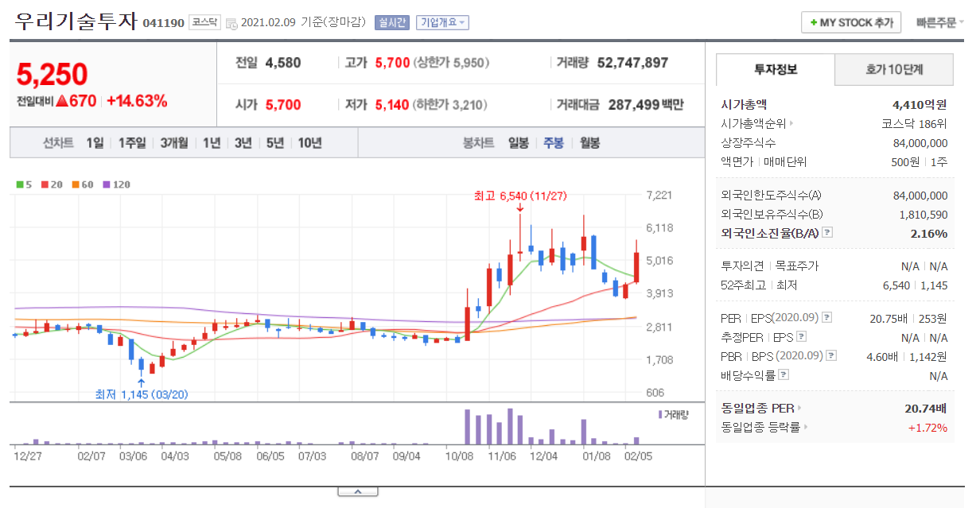Click the largest volume bar near 10/08
The width and height of the screenshot is (980, 508).
pos(467,427)
